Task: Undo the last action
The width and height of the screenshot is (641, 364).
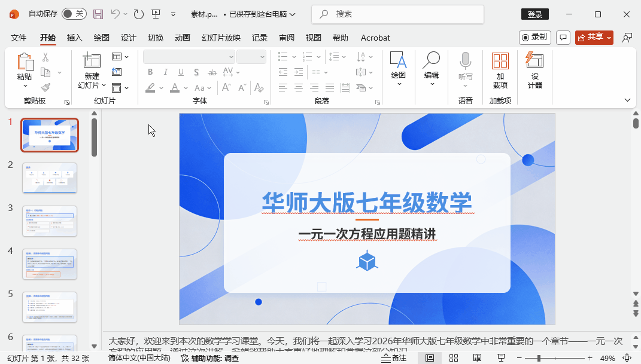Action: click(x=116, y=14)
